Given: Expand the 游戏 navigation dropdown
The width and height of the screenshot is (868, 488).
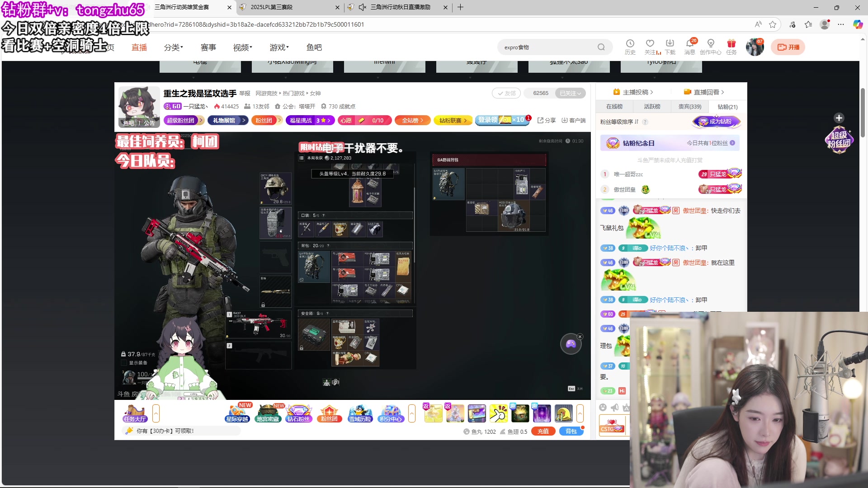Looking at the screenshot, I should [x=279, y=47].
